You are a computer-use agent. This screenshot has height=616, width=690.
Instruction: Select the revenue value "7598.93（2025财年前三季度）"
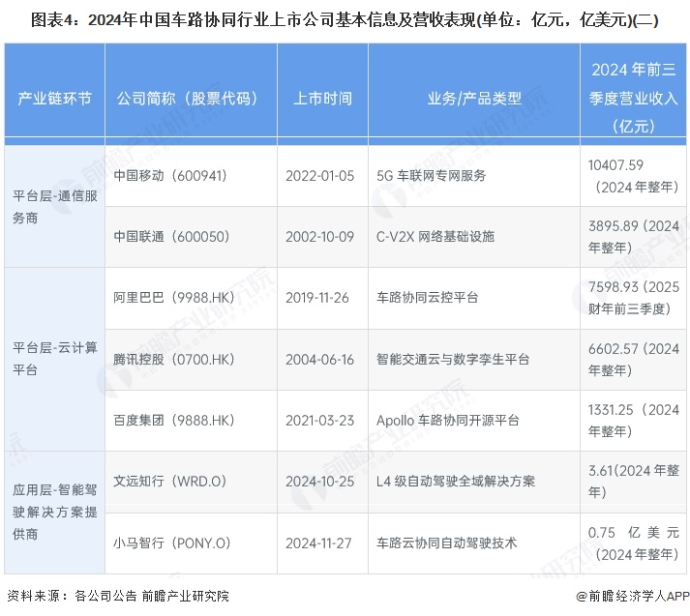pos(634,298)
